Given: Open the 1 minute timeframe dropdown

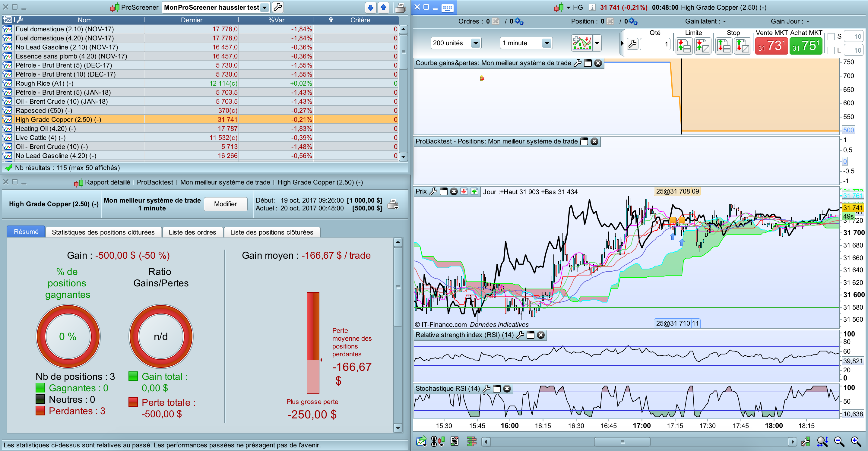Looking at the screenshot, I should 546,43.
